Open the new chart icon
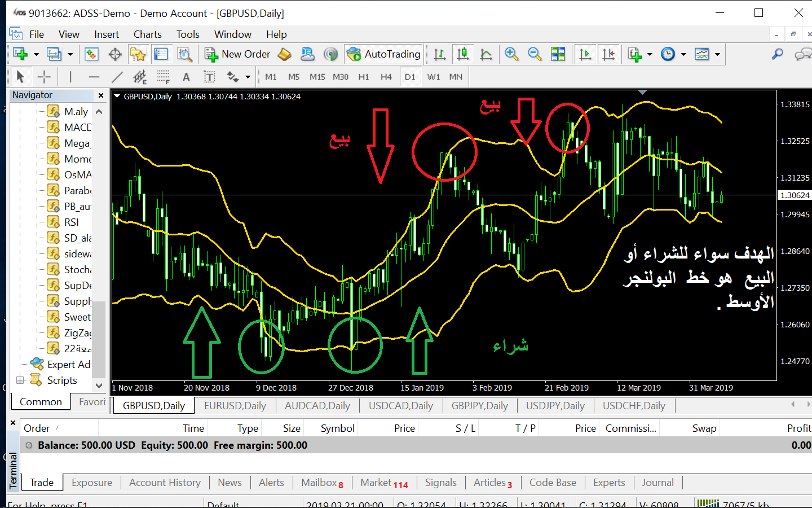 click(x=20, y=54)
